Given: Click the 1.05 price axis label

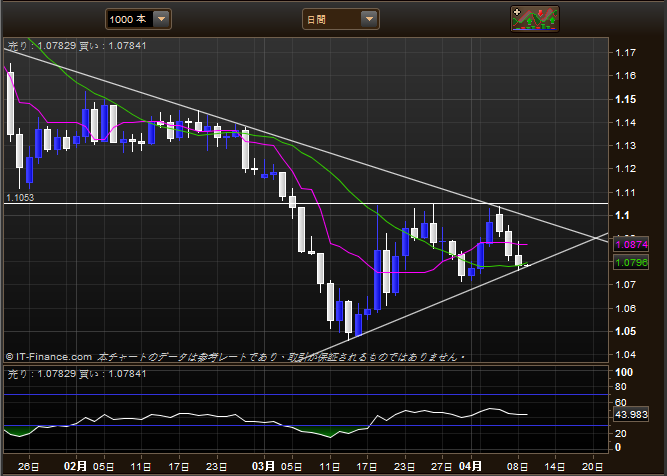Looking at the screenshot, I should click(x=625, y=331).
